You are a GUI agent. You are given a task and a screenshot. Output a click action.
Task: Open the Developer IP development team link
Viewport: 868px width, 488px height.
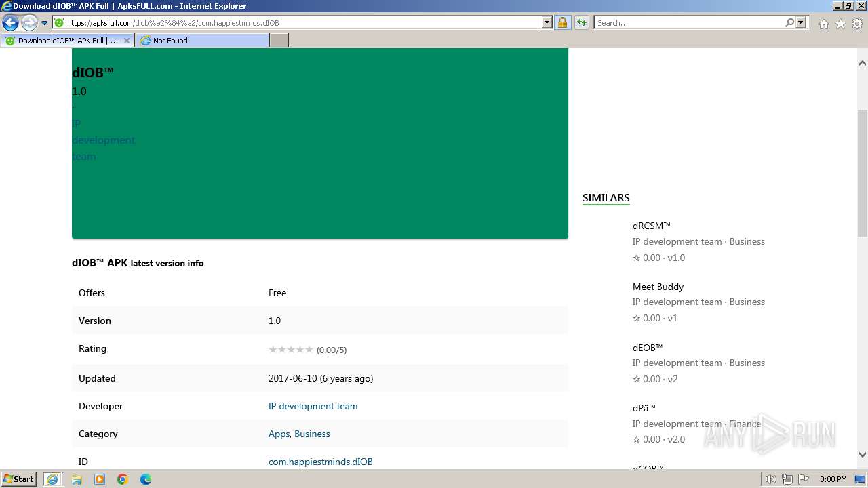tap(313, 406)
